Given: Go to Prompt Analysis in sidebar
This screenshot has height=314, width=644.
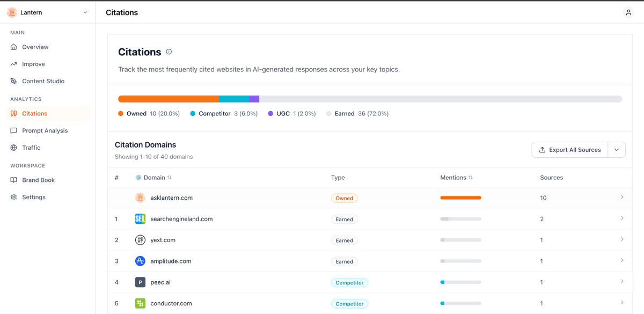Looking at the screenshot, I should tap(45, 130).
